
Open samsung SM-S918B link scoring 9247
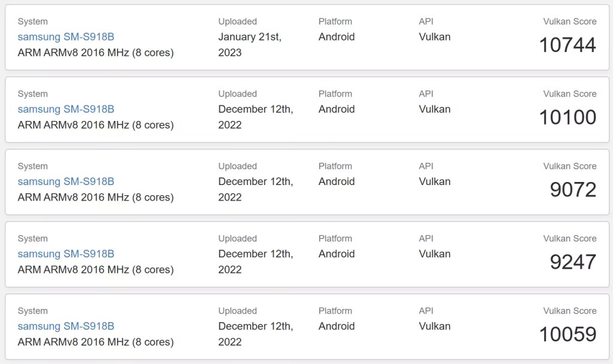coord(66,254)
